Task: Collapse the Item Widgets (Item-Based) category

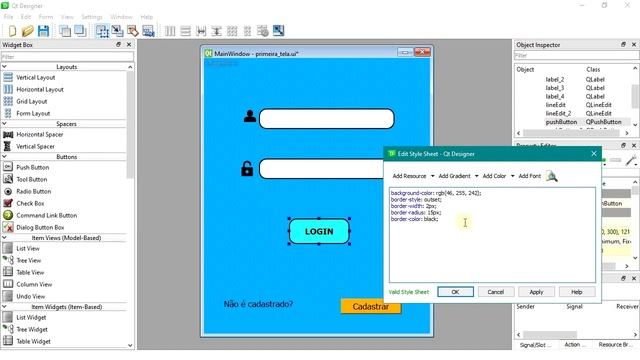Action: [4, 307]
